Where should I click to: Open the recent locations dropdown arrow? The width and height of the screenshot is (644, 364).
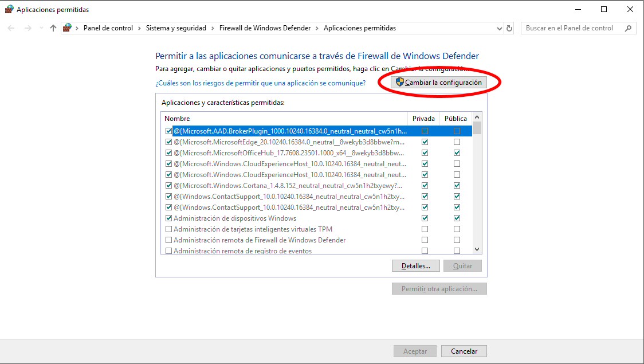point(41,28)
